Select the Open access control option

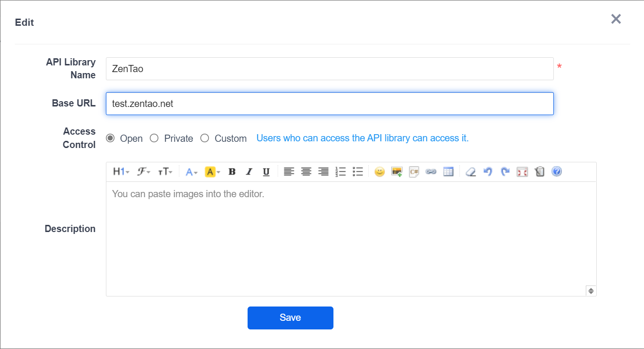110,138
